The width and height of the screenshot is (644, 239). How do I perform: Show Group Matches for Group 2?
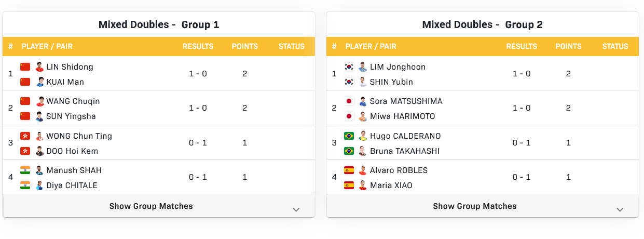pos(475,206)
